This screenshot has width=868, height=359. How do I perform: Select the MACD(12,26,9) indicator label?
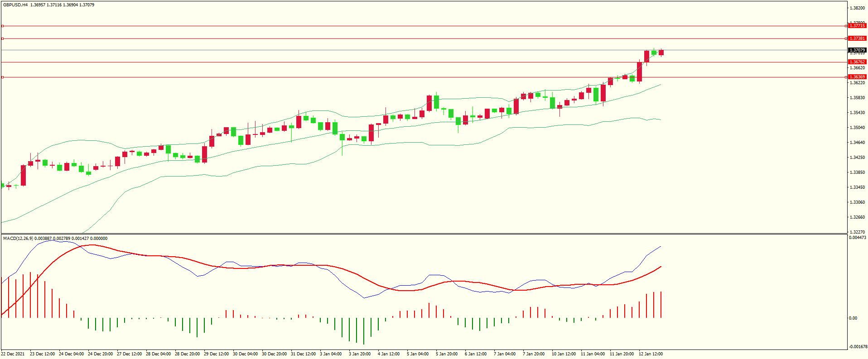tap(18, 238)
